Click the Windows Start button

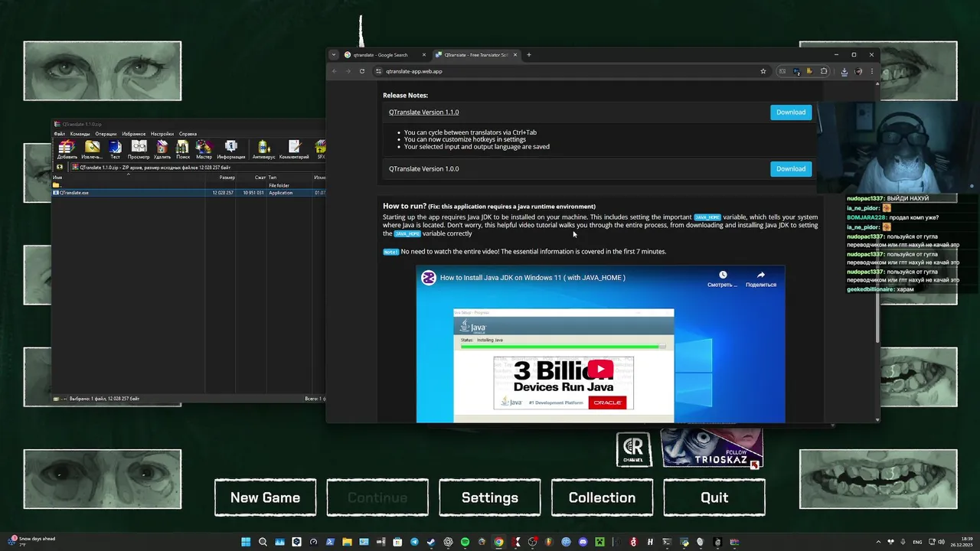246,542
